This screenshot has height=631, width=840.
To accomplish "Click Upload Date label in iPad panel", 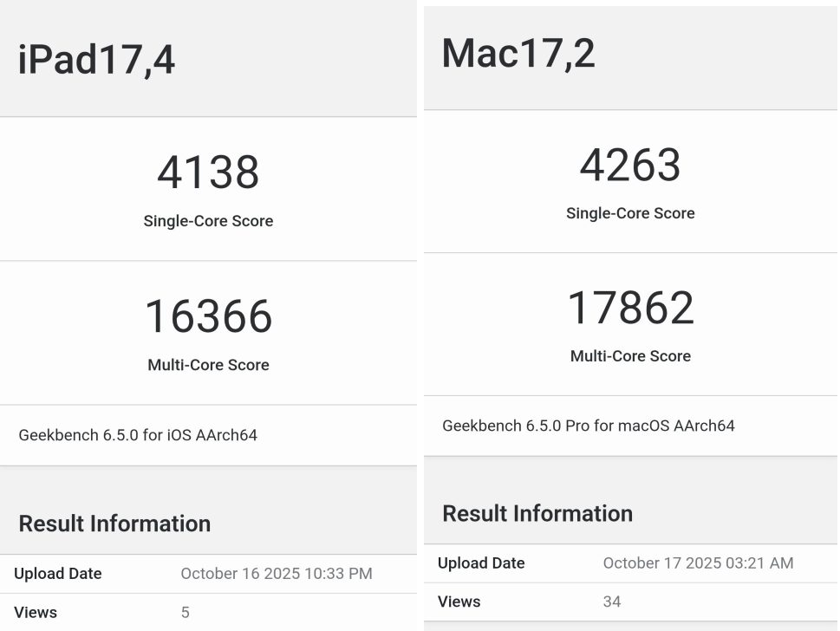I will tap(57, 574).
